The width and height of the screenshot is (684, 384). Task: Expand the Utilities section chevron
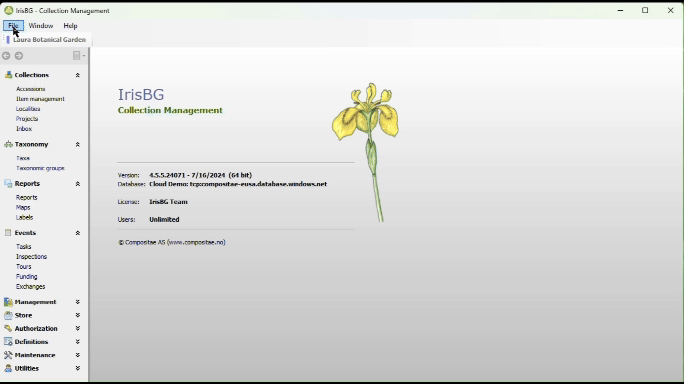pyautogui.click(x=78, y=368)
